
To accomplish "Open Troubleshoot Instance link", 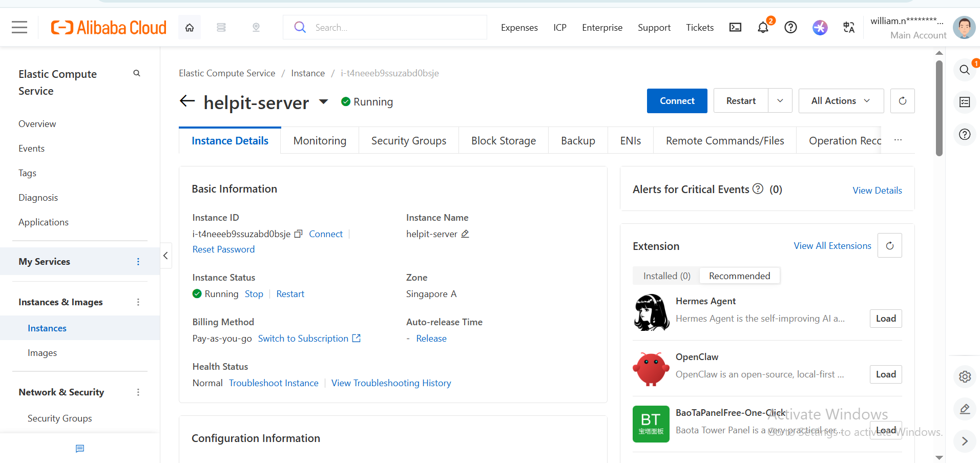I will pyautogui.click(x=274, y=383).
